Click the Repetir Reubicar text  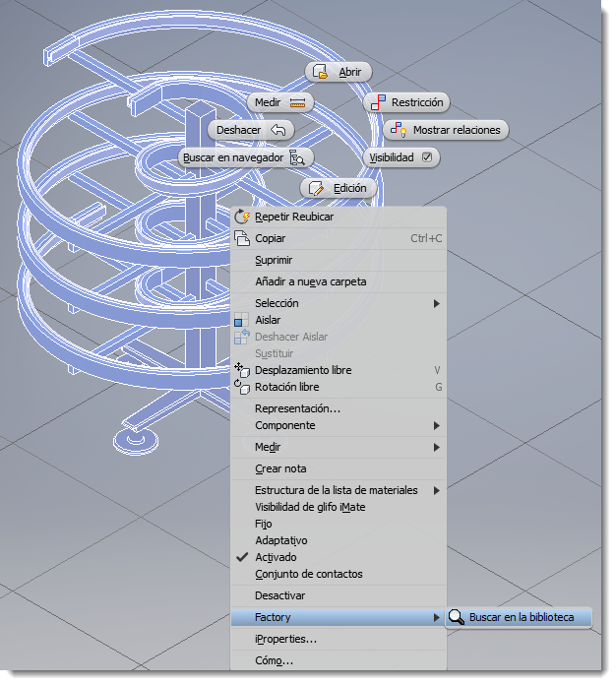pos(294,217)
